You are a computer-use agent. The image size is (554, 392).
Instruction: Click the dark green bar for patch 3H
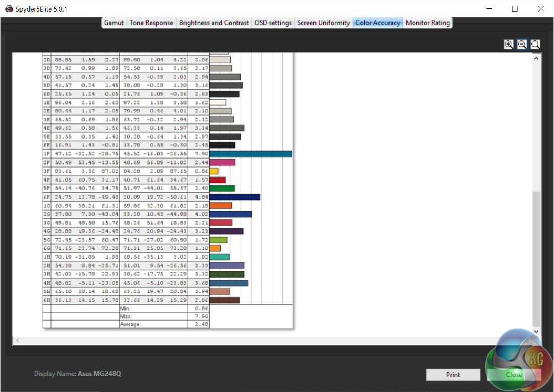tap(227, 274)
